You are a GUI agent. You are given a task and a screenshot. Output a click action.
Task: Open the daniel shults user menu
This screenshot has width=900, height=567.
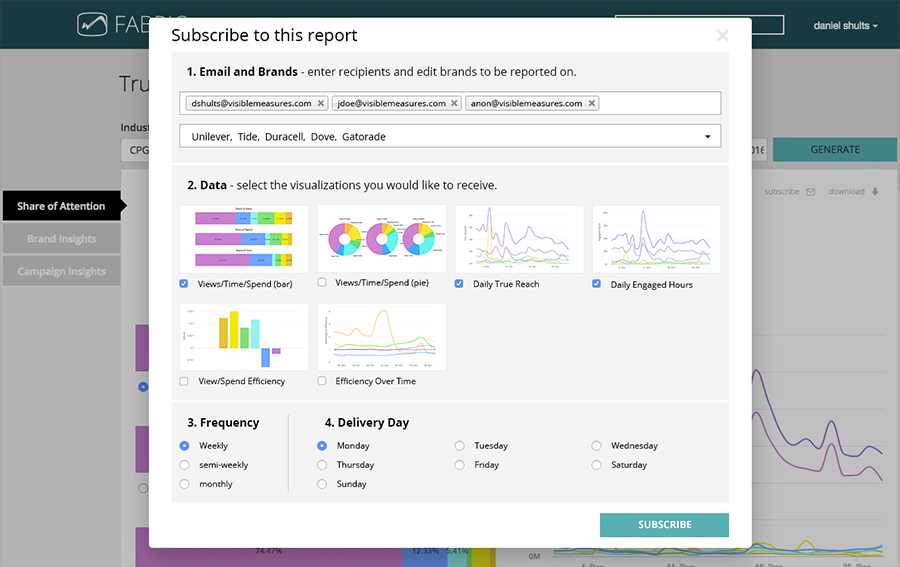click(x=845, y=26)
